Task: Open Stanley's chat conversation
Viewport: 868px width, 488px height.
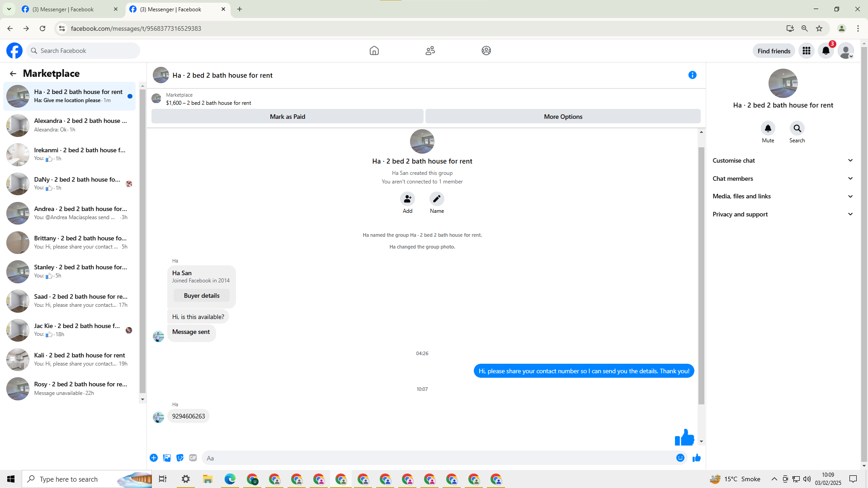Action: click(x=70, y=271)
